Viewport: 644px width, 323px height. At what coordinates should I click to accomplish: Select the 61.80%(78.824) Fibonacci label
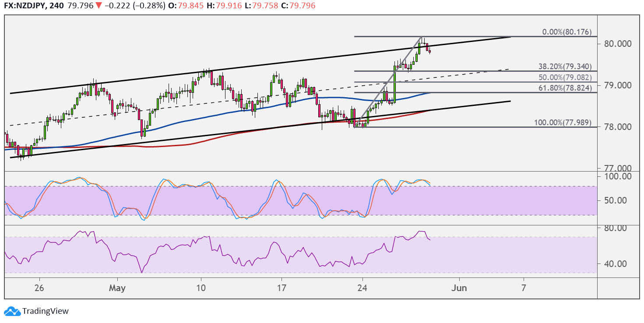point(565,88)
